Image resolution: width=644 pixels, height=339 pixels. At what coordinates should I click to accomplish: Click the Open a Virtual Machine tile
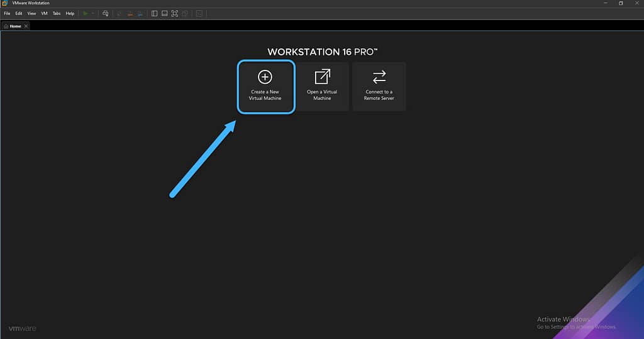pyautogui.click(x=322, y=87)
